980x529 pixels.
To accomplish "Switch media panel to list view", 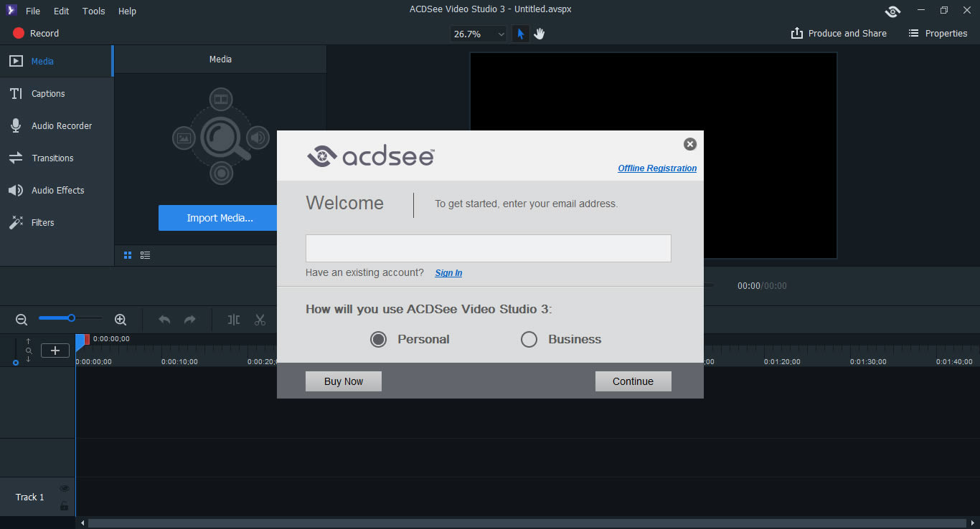I will click(145, 255).
